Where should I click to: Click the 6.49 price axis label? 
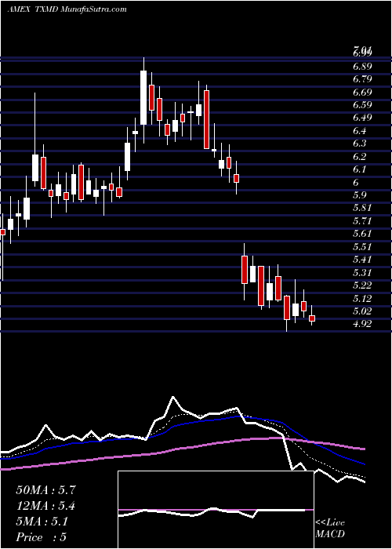coord(362,118)
